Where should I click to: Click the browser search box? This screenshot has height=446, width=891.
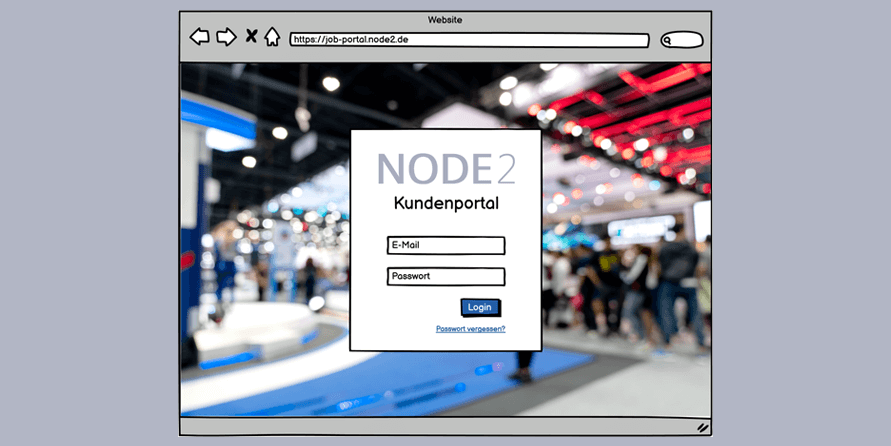pyautogui.click(x=682, y=40)
